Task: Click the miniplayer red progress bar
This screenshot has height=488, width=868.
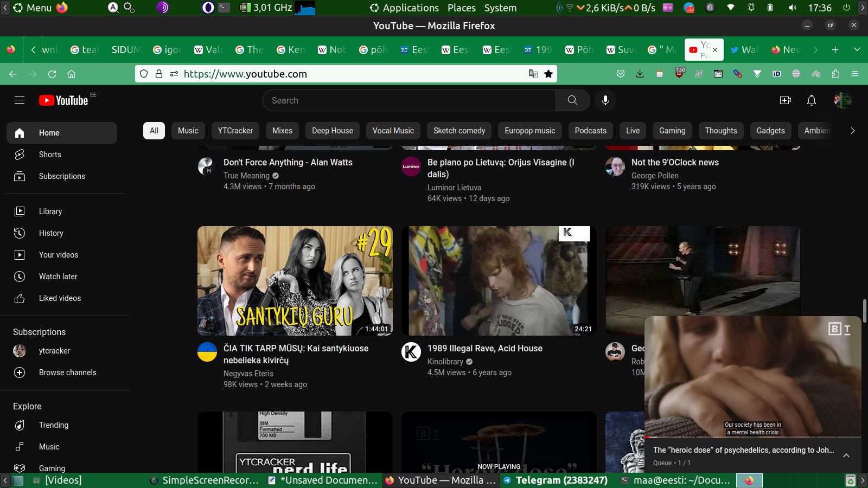Action: click(x=647, y=437)
